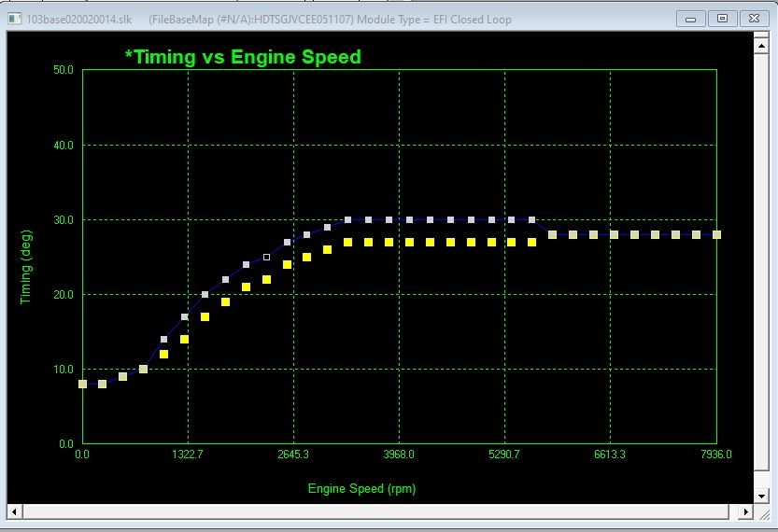Select the first bright yellow point at 12 degrees
The image size is (778, 532).
point(164,355)
